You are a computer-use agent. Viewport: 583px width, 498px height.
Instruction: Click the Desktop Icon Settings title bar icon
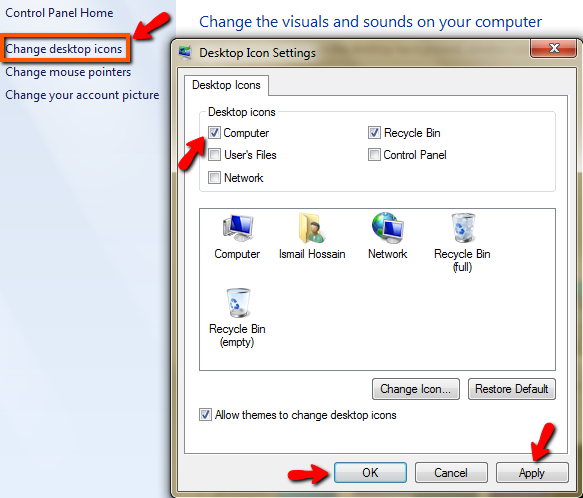pos(186,52)
